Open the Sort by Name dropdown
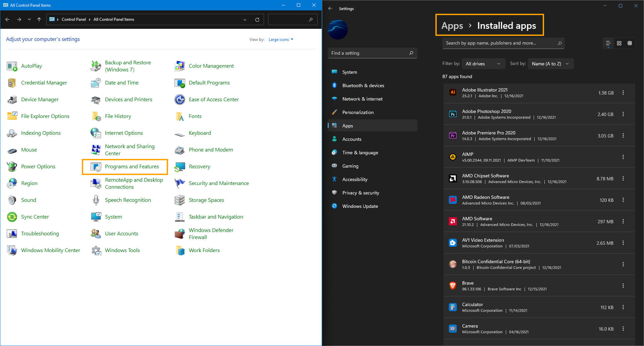 click(x=551, y=64)
